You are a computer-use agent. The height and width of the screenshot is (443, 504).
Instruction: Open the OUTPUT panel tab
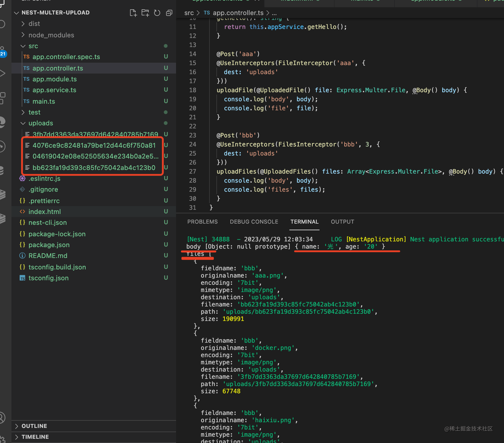click(x=342, y=222)
